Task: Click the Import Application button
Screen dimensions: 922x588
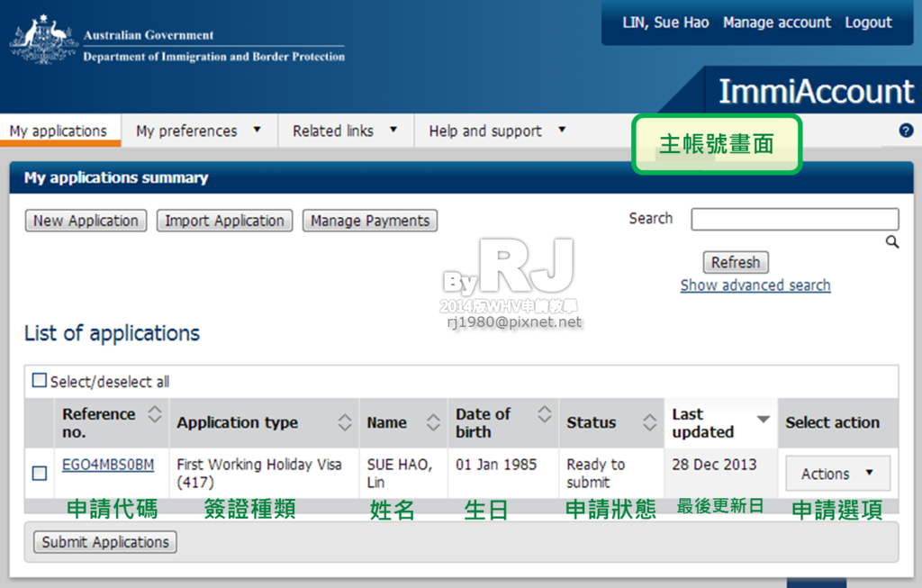Action: click(224, 221)
